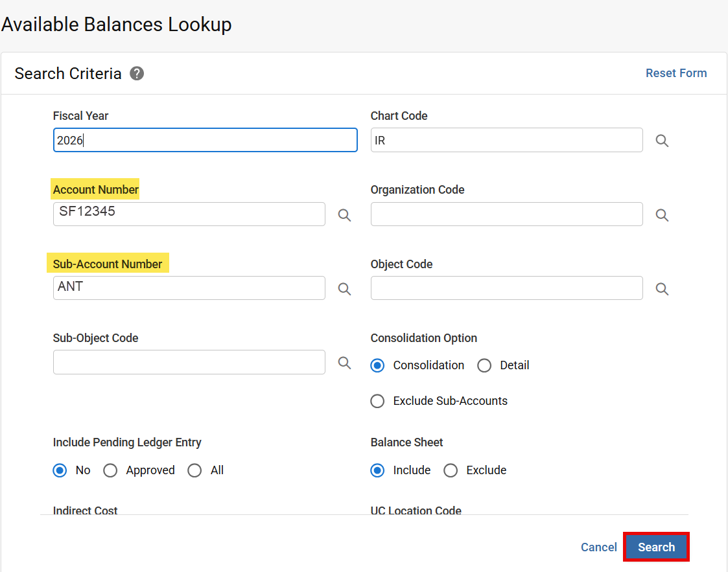
Task: Click the Sub-Account Number input field
Action: (x=189, y=288)
